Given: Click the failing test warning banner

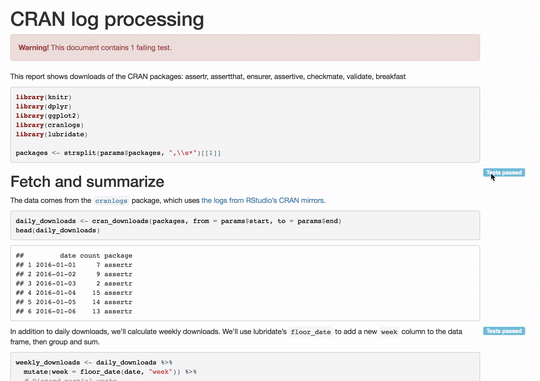Looking at the screenshot, I should (245, 48).
